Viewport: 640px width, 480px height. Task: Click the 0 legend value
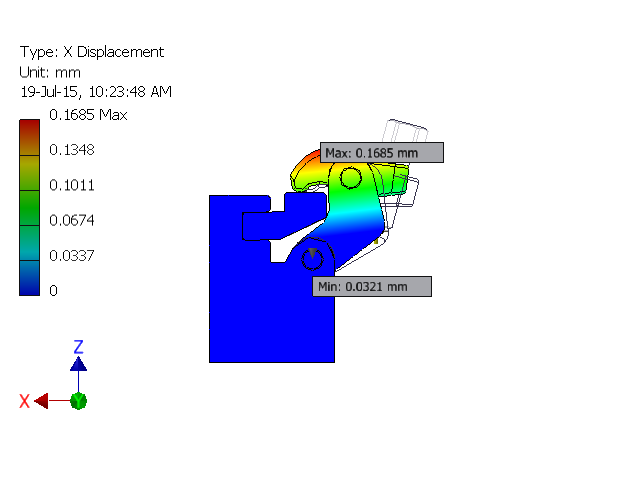[x=53, y=291]
